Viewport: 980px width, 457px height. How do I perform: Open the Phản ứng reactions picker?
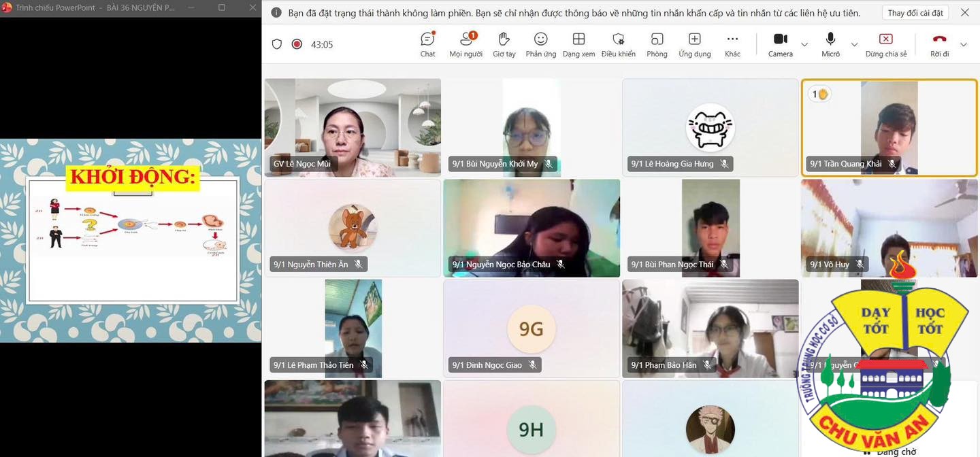click(x=540, y=44)
